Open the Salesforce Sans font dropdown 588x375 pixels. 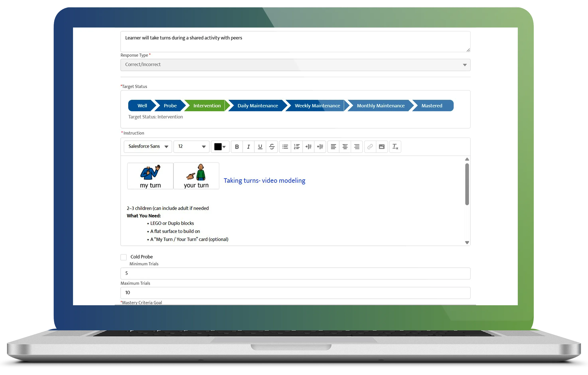[148, 146]
